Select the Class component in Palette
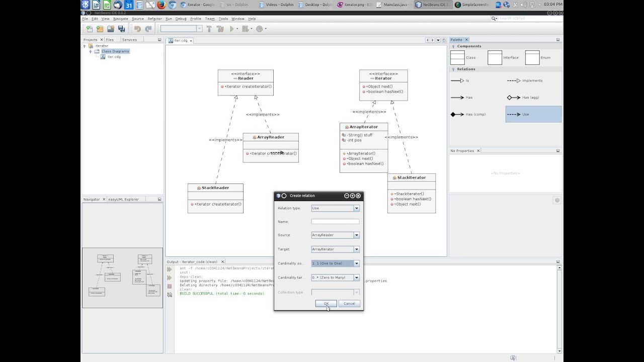 tap(463, 57)
